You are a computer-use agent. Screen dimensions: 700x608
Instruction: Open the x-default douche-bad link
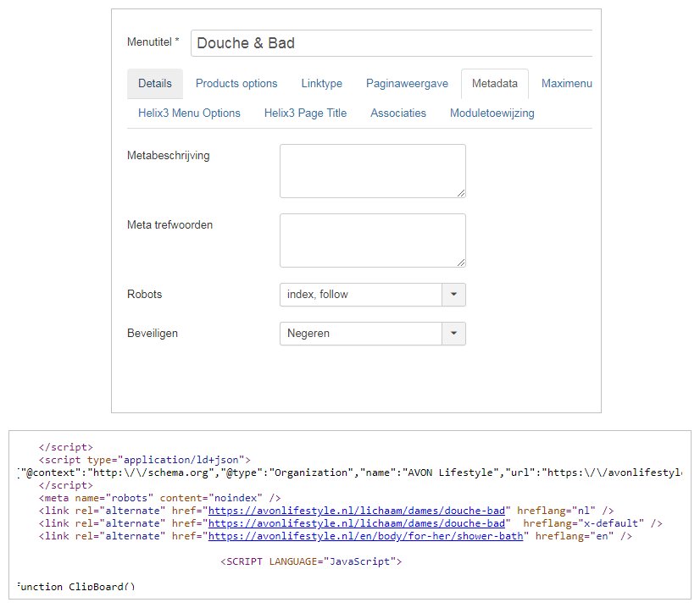click(x=356, y=523)
